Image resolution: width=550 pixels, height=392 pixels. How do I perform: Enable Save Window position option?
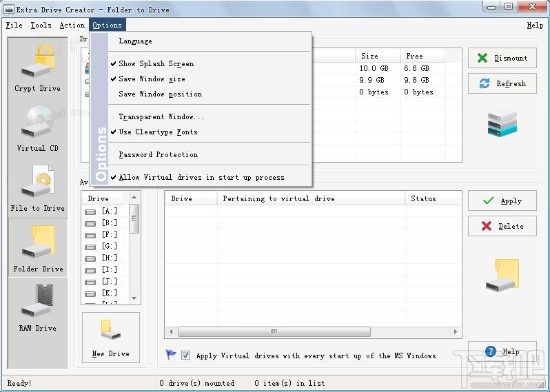pyautogui.click(x=210, y=94)
